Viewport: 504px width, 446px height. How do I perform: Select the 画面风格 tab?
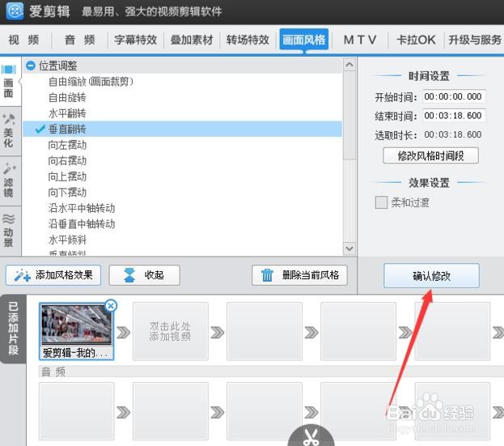pos(303,40)
